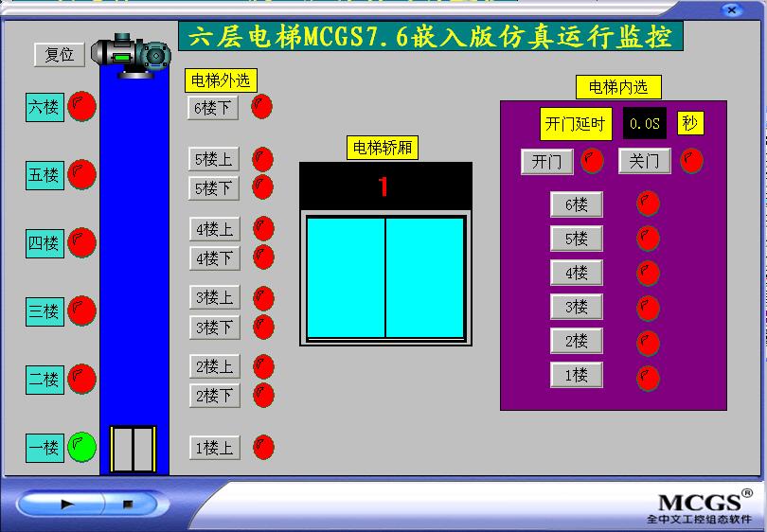Click the red lamp next to 4楼下

pos(263,257)
